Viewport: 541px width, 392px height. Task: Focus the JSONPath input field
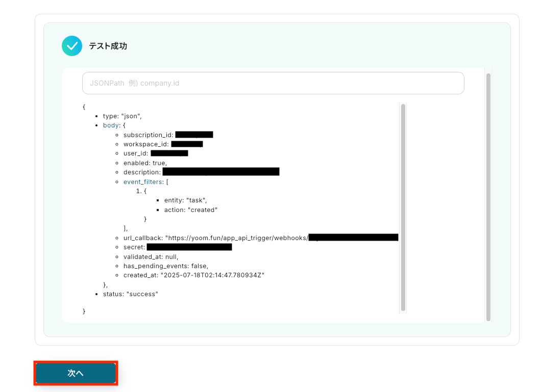point(273,83)
